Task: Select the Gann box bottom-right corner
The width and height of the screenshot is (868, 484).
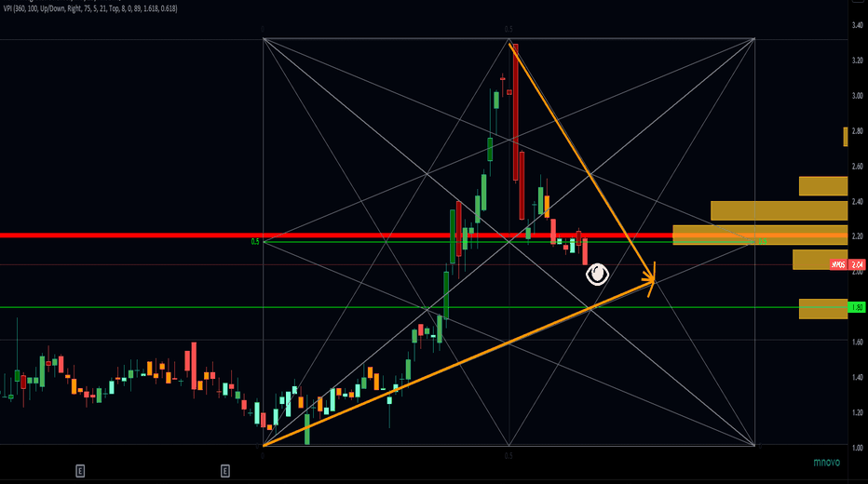Action: [x=754, y=445]
